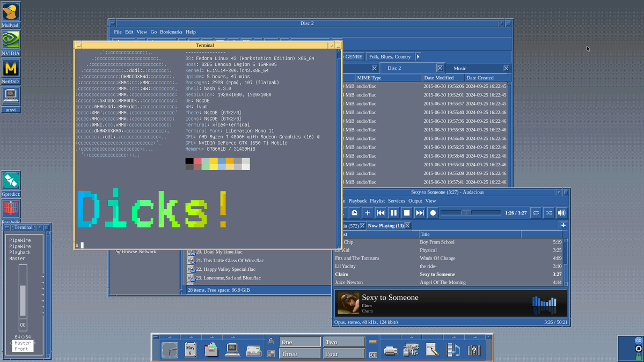Toggle shuffle mode in Audacious
Viewport: 644px width, 362px height.
click(x=548, y=213)
